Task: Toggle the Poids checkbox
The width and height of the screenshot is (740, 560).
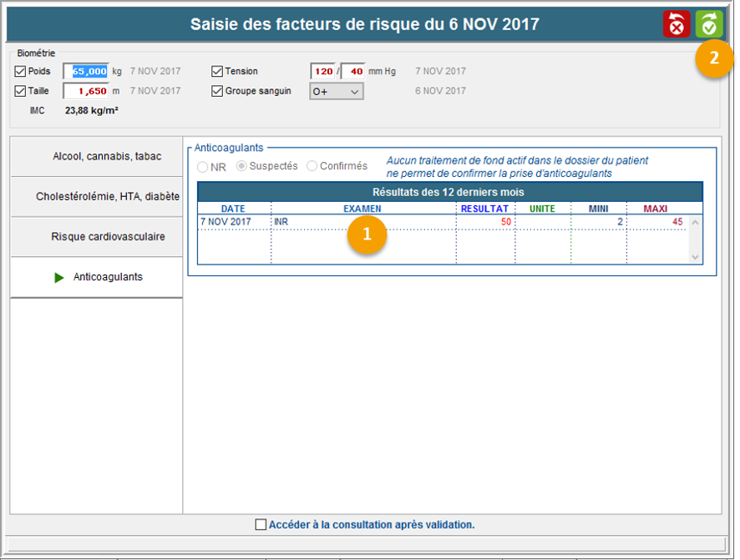Action: pyautogui.click(x=21, y=72)
